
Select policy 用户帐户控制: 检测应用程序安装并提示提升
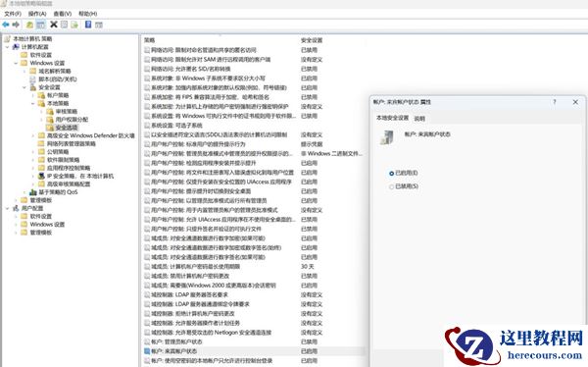pos(204,163)
